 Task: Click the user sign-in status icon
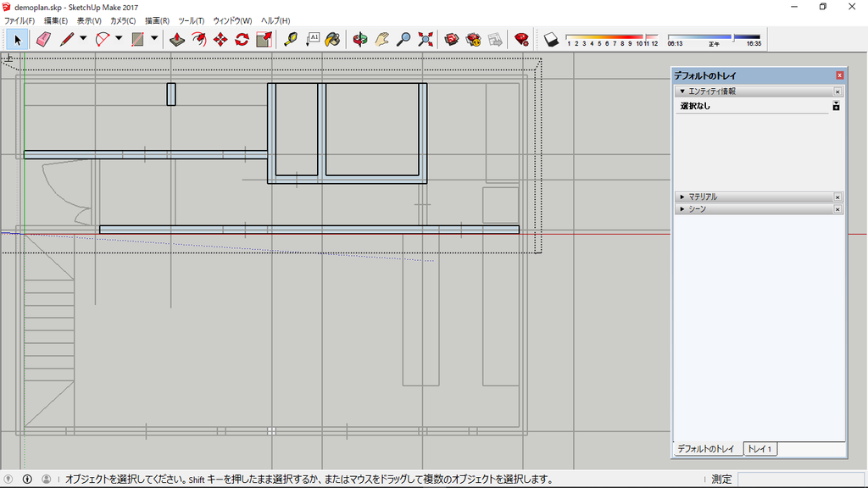47,480
